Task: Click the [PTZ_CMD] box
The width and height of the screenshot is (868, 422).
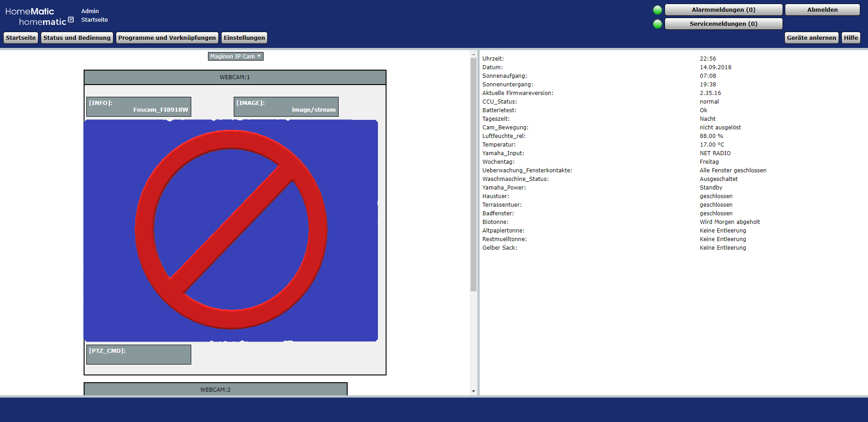Action: (x=139, y=355)
